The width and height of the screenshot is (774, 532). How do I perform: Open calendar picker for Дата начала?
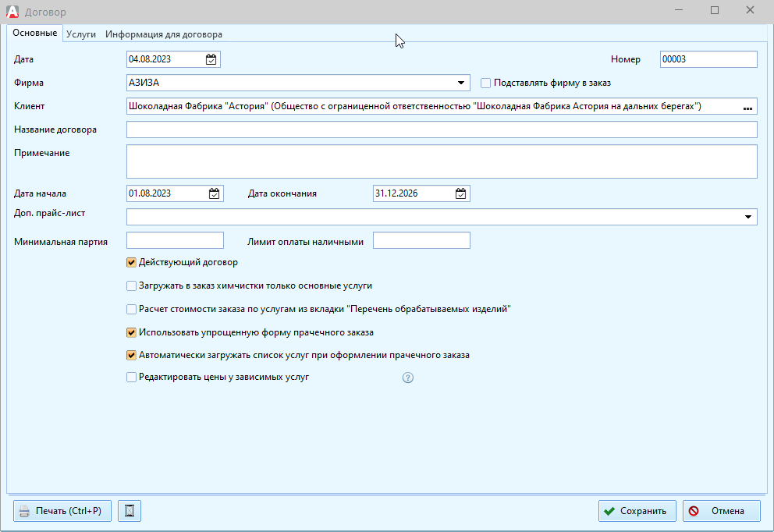pyautogui.click(x=215, y=193)
